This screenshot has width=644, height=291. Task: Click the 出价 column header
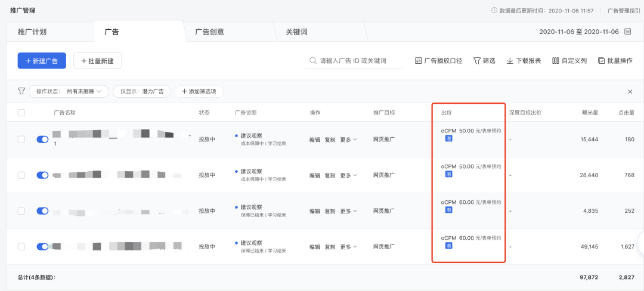(x=447, y=113)
